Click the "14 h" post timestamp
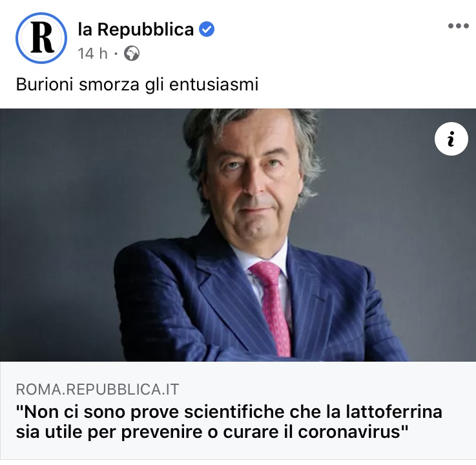The height and width of the screenshot is (465, 476). coord(92,54)
